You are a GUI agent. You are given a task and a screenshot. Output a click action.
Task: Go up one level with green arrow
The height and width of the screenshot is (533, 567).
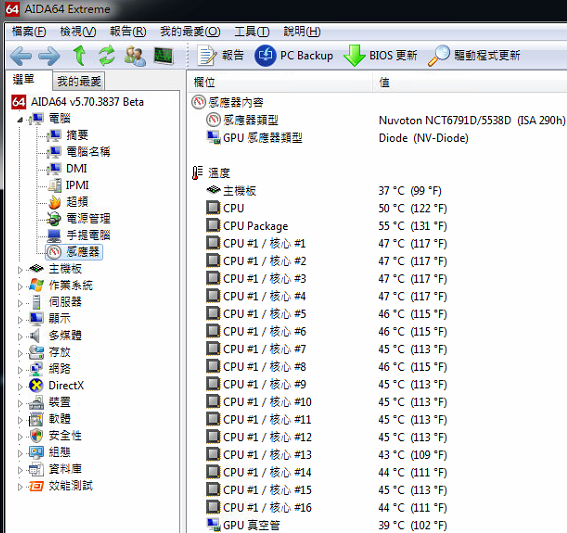(79, 56)
